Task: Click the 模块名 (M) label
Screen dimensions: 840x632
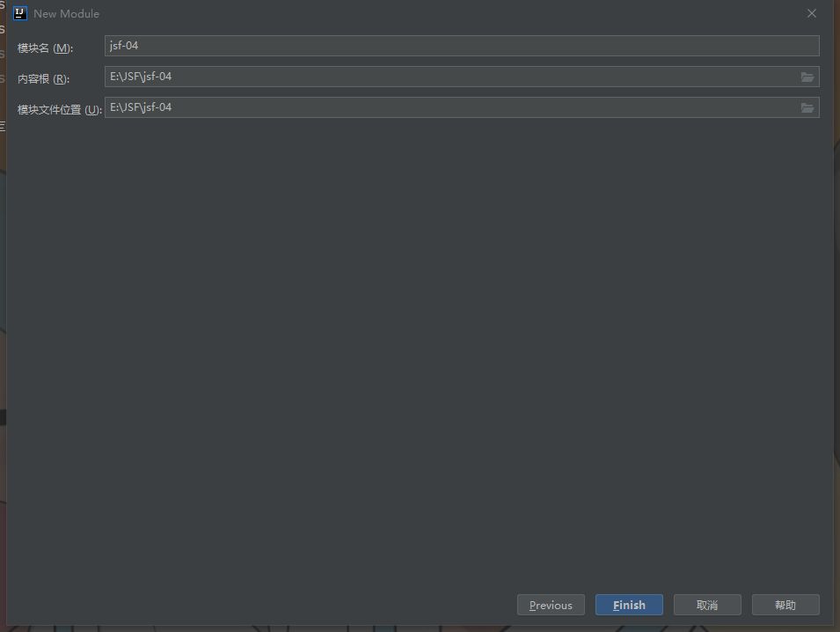Action: tap(45, 48)
